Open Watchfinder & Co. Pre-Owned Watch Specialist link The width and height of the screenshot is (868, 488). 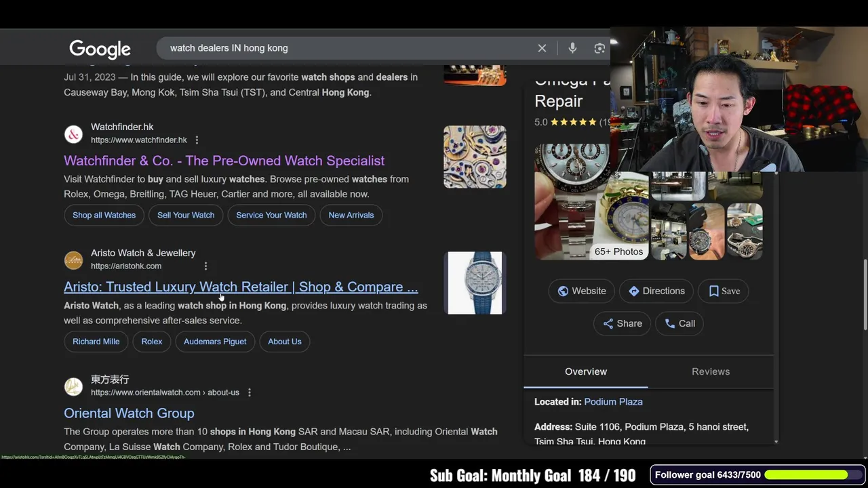click(224, 161)
